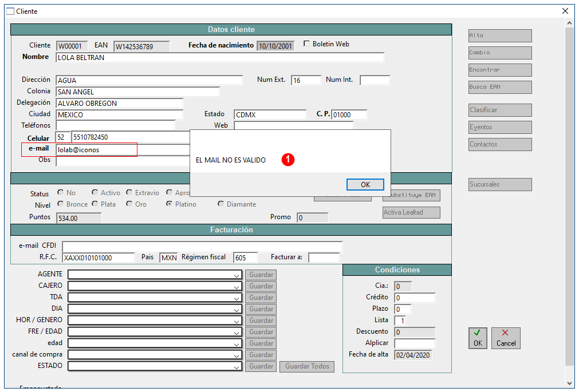This screenshot has height=392, width=579.
Task: Click the Dirección field with AGUA
Action: [x=149, y=81]
